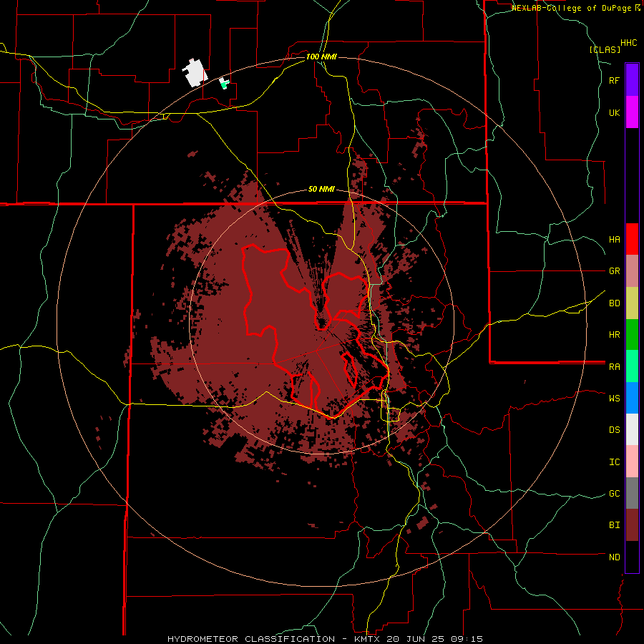Click the '[CLAS]' legend header text

point(605,49)
